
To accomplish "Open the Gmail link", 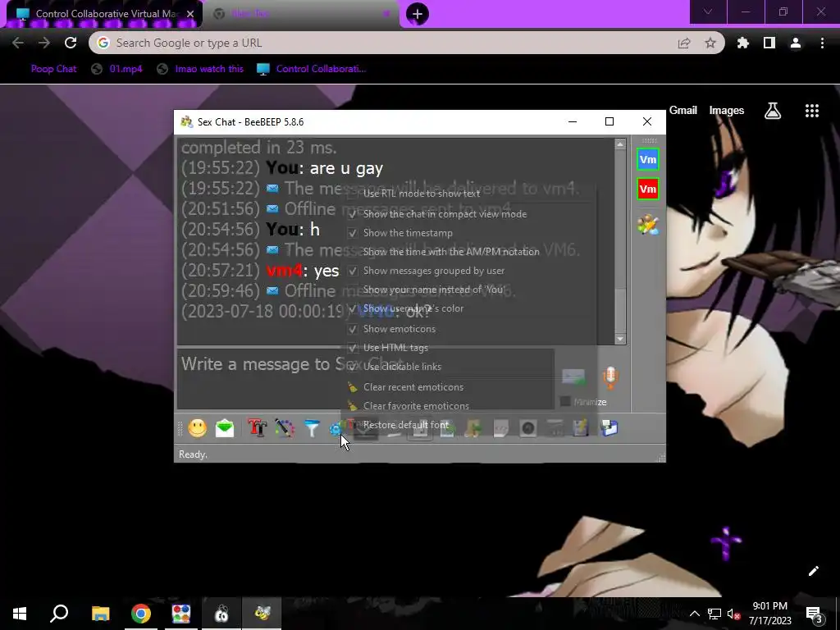I will tap(683, 111).
